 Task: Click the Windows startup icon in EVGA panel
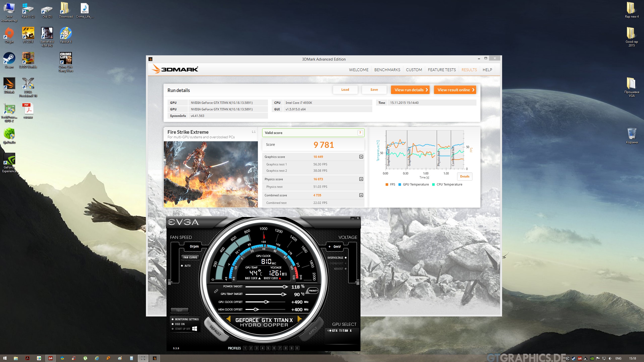[x=194, y=329]
